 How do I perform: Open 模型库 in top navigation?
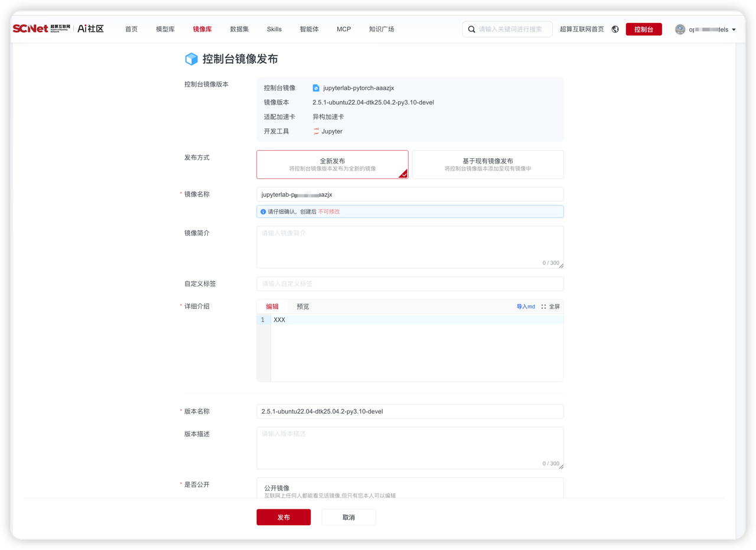click(x=165, y=29)
